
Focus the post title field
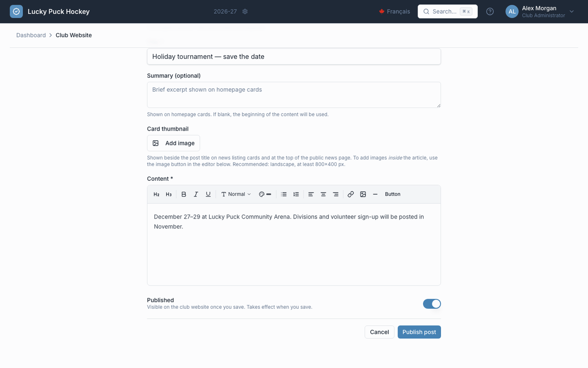[294, 57]
